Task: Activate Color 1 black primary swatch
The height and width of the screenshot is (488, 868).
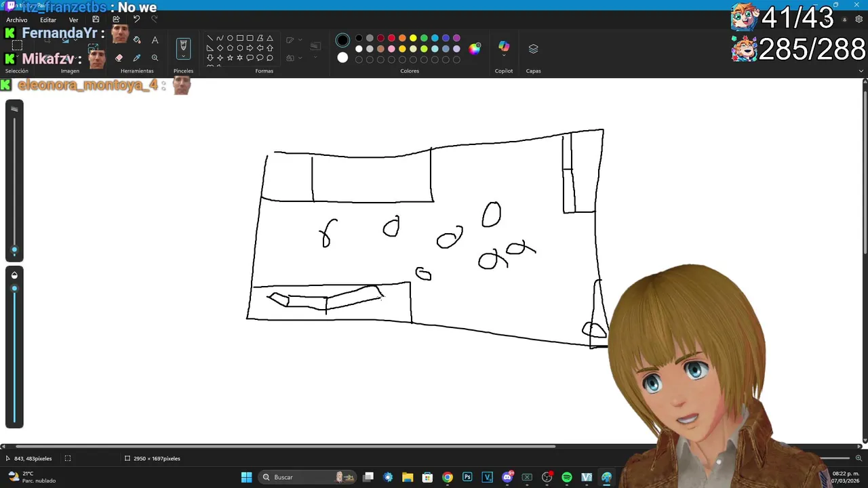Action: [x=342, y=41]
